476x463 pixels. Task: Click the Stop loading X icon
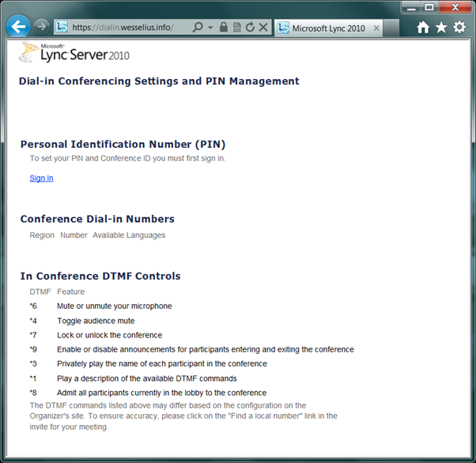[263, 28]
